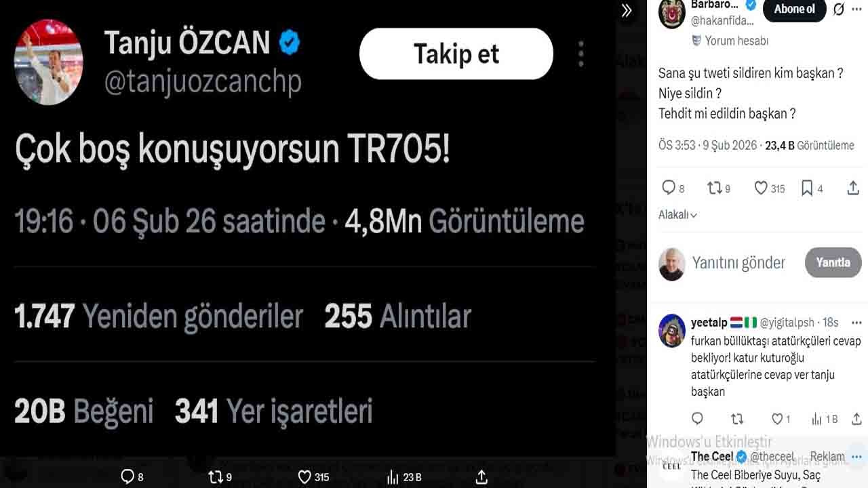Open the @tanjuozcanchp handle link
Screen dimensions: 868x488
tap(203, 82)
